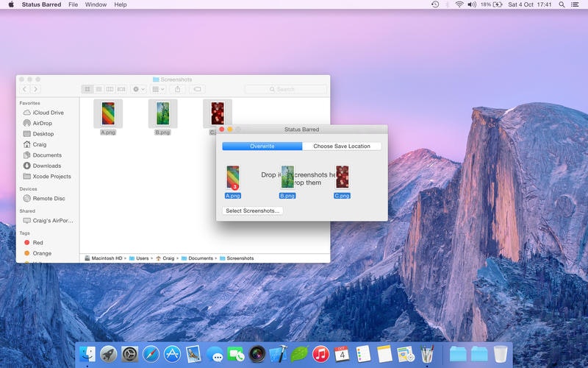The image size is (588, 368).
Task: Open the Finder Action gear dropdown
Action: 138,89
